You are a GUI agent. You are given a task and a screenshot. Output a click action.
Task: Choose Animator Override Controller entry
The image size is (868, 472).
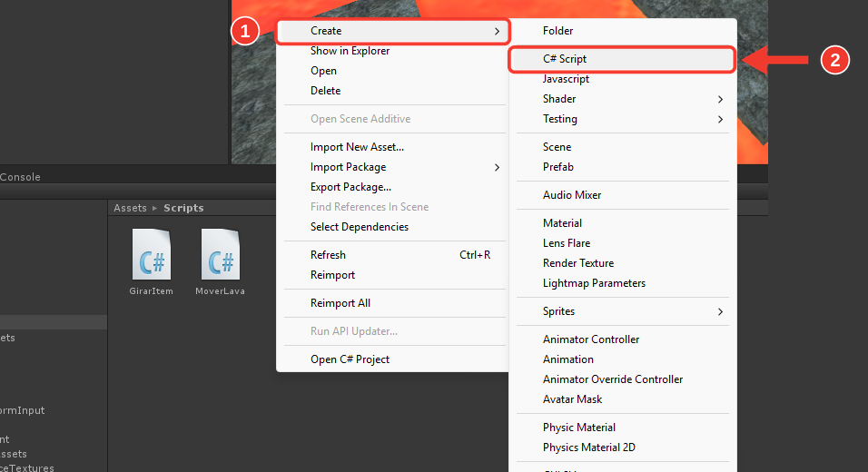pyautogui.click(x=622, y=379)
